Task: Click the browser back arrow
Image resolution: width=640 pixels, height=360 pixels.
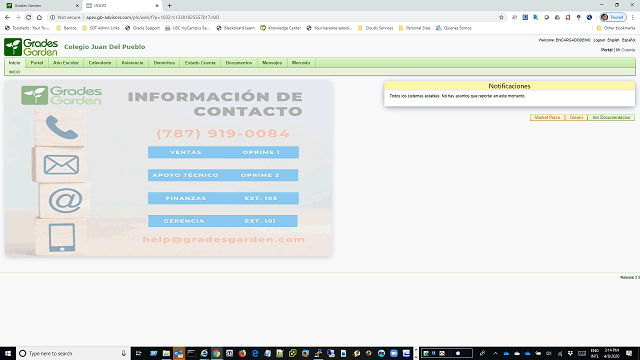Action: coord(7,17)
